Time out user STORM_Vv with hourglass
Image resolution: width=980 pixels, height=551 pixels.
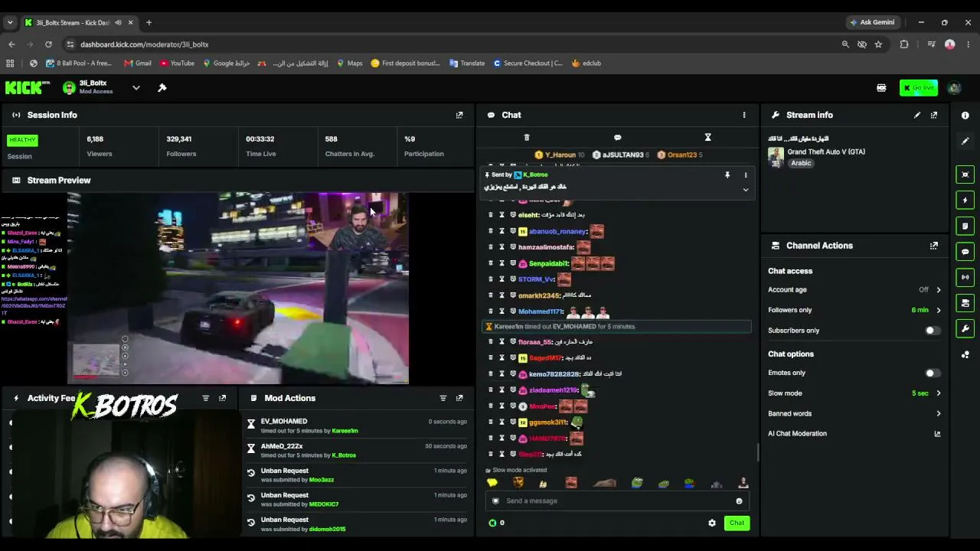click(x=501, y=279)
